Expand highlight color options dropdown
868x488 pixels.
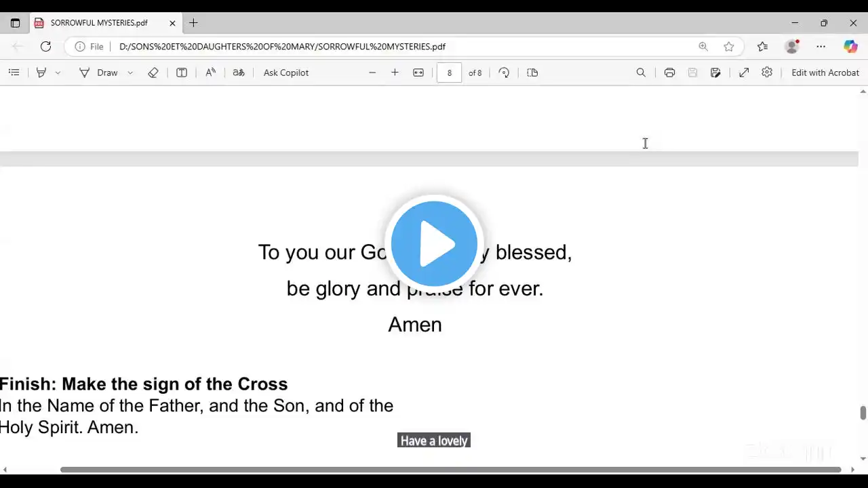[x=58, y=73]
